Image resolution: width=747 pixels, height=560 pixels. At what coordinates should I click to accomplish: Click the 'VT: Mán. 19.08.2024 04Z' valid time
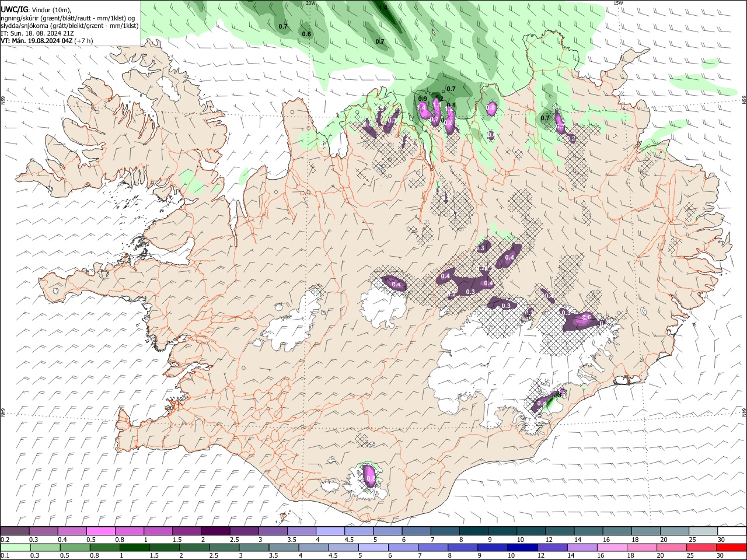(x=36, y=41)
